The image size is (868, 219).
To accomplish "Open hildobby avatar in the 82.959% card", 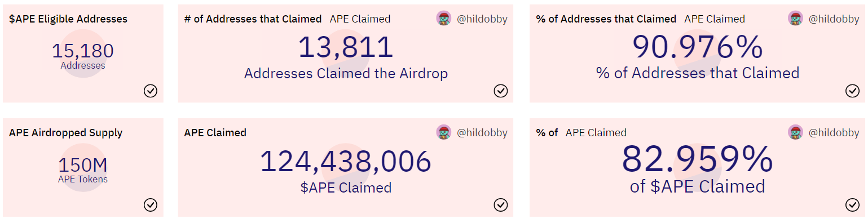I will pyautogui.click(x=795, y=132).
